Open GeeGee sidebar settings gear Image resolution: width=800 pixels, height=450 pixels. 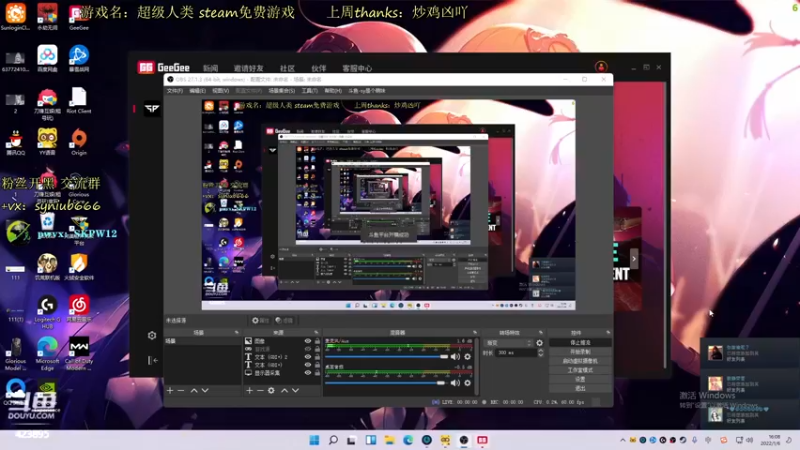(x=152, y=335)
